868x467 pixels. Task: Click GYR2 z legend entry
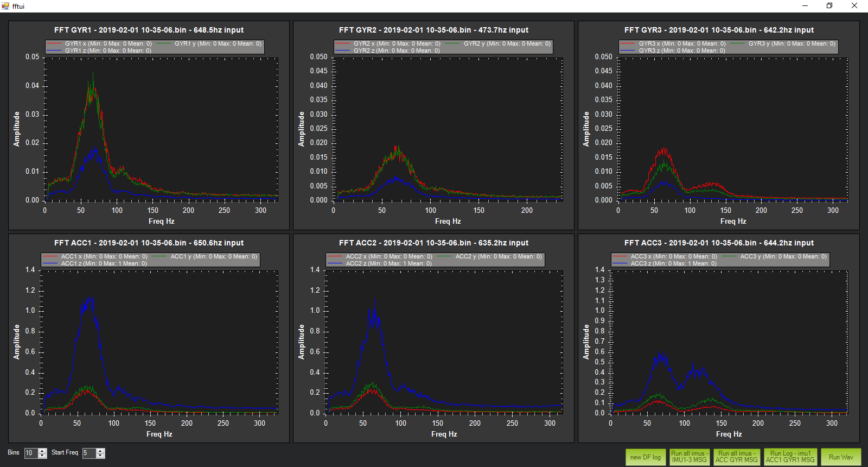(x=387, y=51)
